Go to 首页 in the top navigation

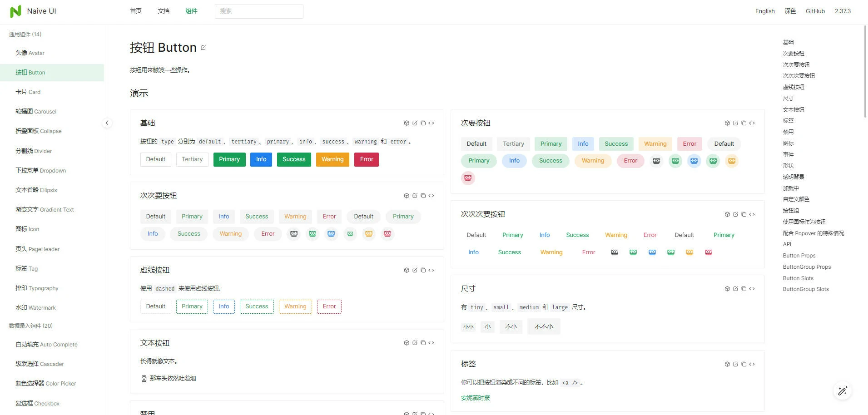(135, 11)
